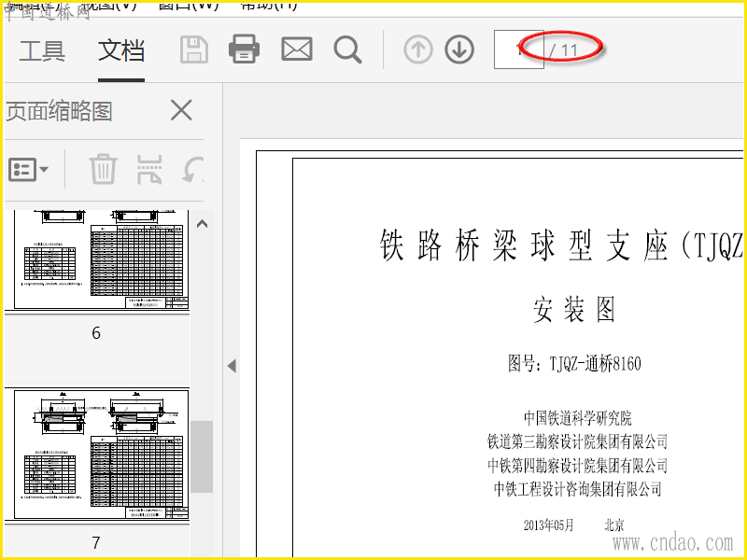747x560 pixels.
Task: Click the text 北京
Action: point(614,525)
